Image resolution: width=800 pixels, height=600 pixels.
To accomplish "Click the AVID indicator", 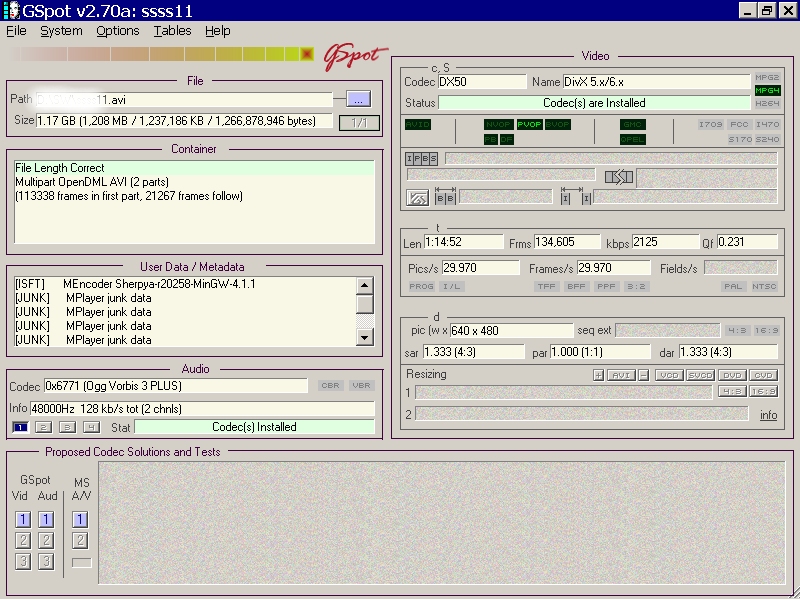I will click(x=418, y=124).
